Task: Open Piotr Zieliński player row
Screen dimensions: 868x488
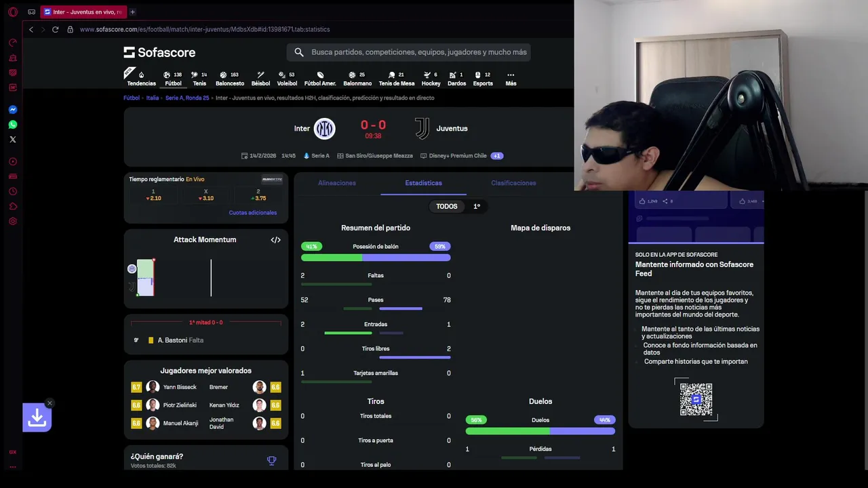Action: pyautogui.click(x=163, y=405)
